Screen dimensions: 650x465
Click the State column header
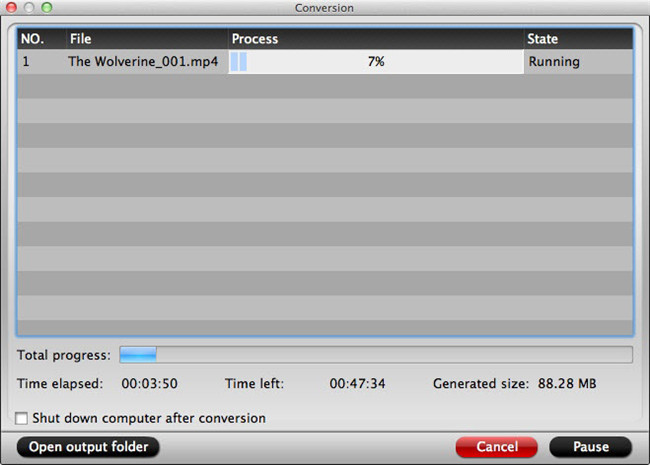coord(578,39)
